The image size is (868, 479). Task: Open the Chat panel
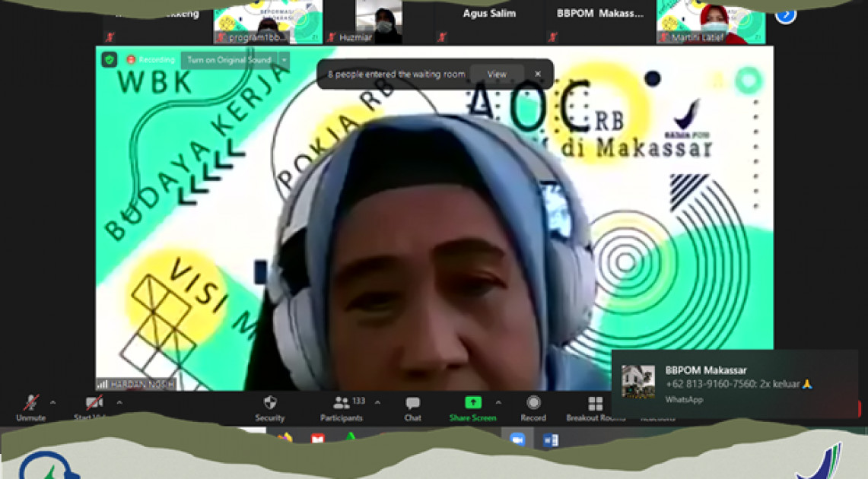(x=412, y=408)
